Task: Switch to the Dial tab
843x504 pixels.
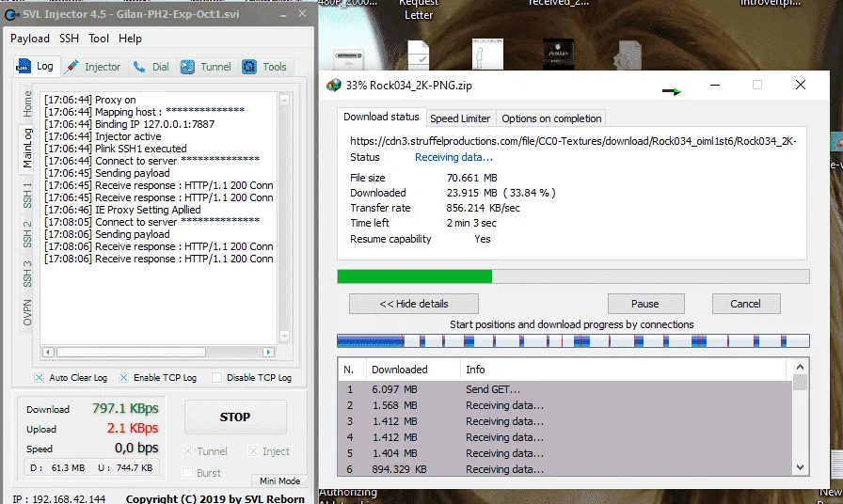Action: point(151,67)
